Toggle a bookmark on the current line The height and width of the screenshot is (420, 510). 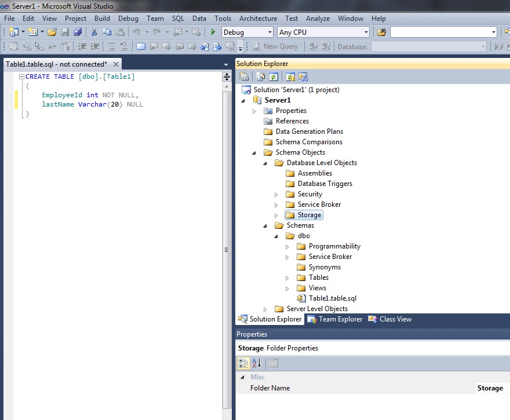pos(141,46)
